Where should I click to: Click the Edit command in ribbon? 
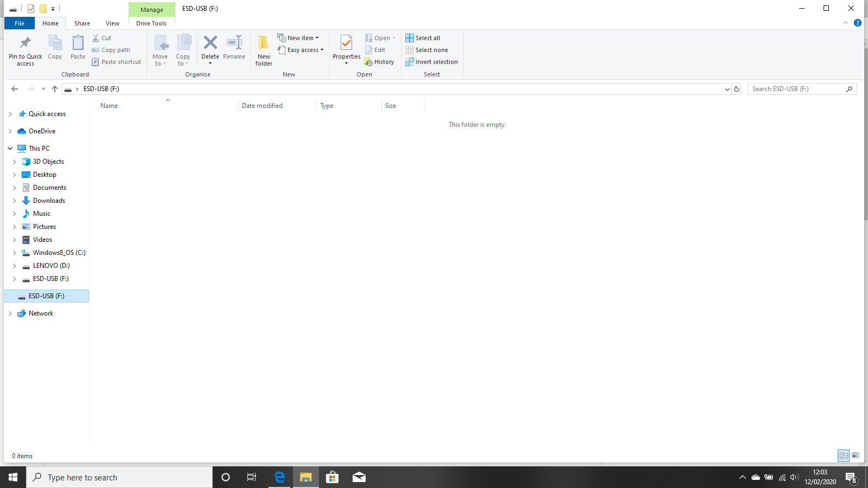click(x=375, y=50)
